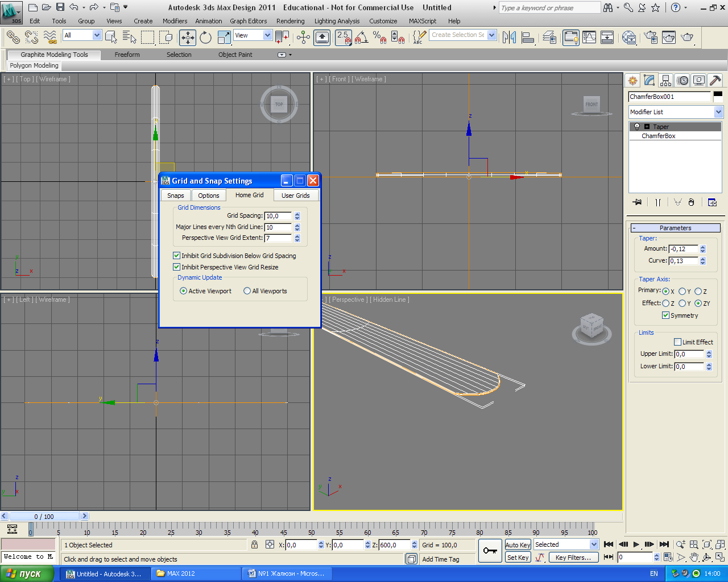Choose the Select and Move tool

188,38
